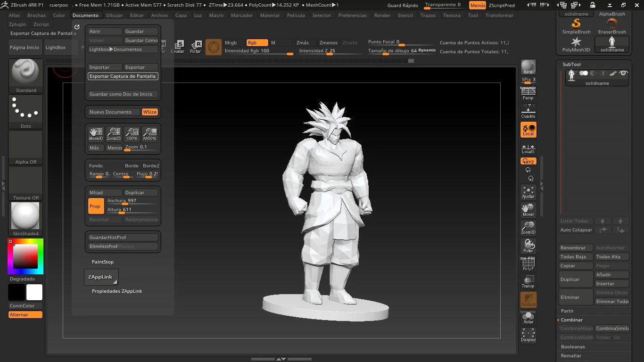
Task: Select the SimpleBrush tool
Action: (x=576, y=26)
